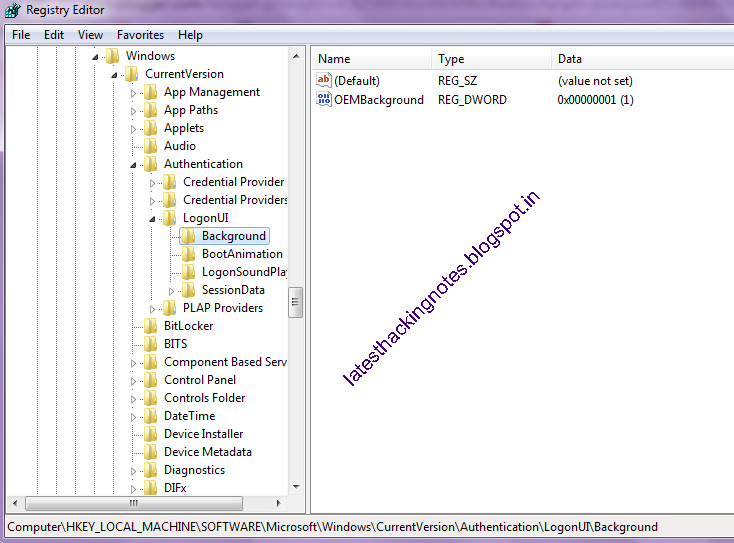Select the (Default) value name
The width and height of the screenshot is (734, 543).
[x=357, y=81]
